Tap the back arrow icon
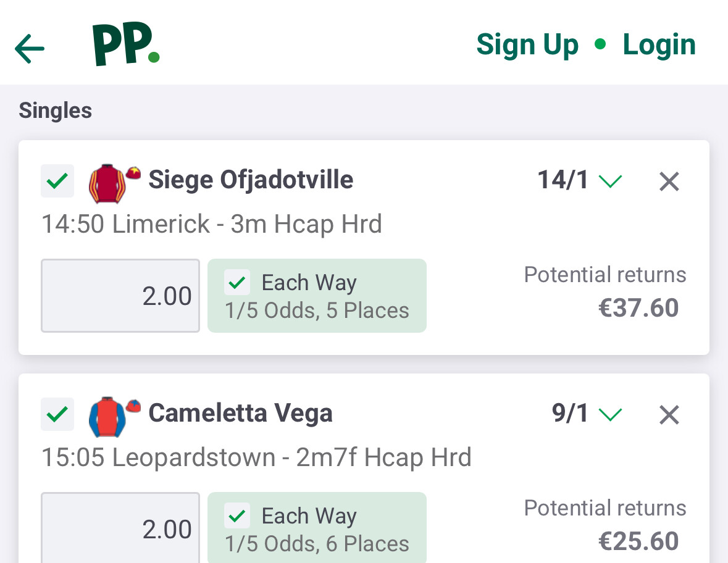This screenshot has width=728, height=563. pos(30,48)
